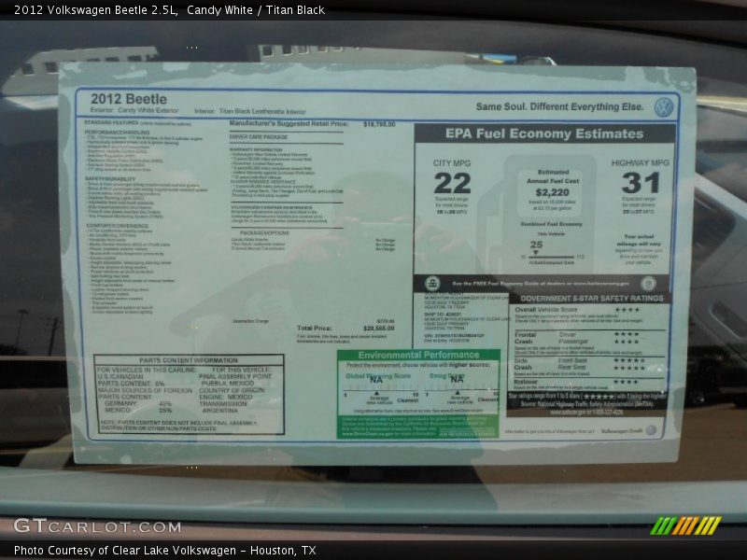Click the NA under Global Warming Score
Image resolution: width=747 pixels, height=560 pixels.
[x=376, y=380]
